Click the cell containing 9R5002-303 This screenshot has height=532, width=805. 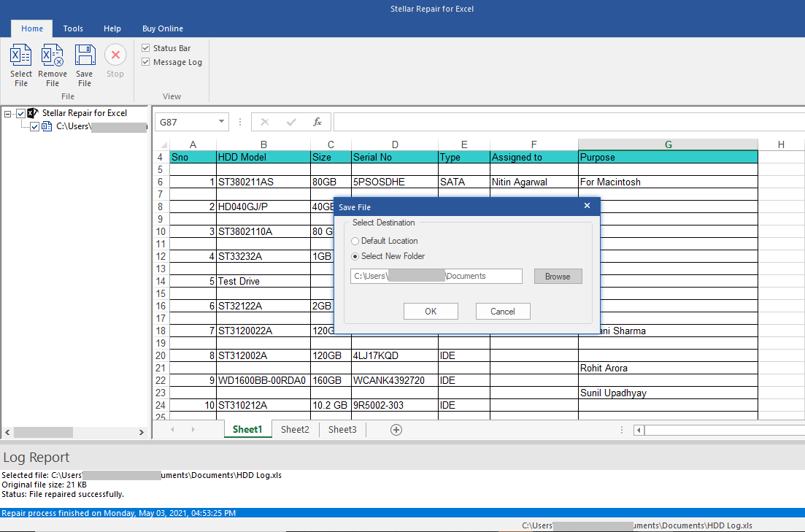[x=395, y=405]
